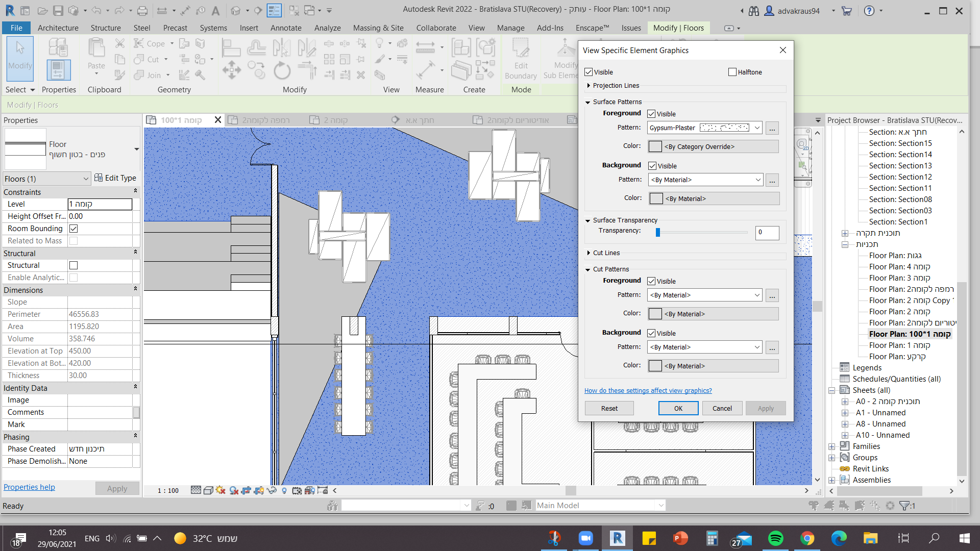Click the Apply button in Properties panel
This screenshot has width=980, height=551.
click(x=117, y=488)
